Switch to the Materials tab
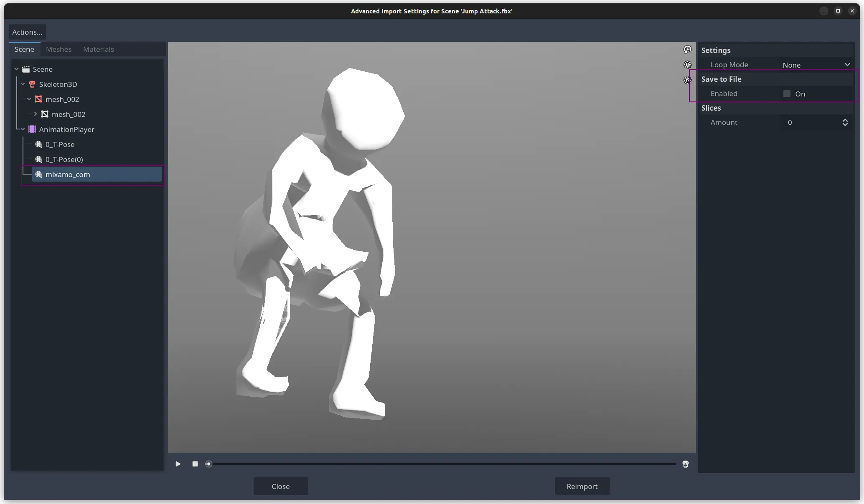The height and width of the screenshot is (504, 864). (98, 49)
